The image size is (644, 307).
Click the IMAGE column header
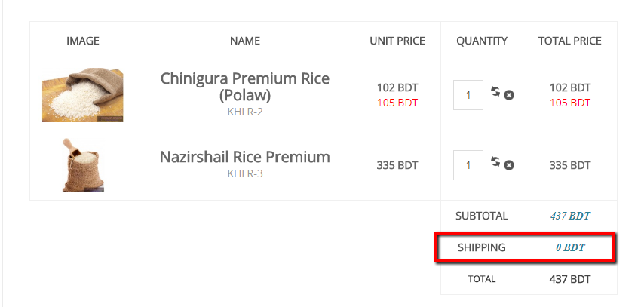82,41
